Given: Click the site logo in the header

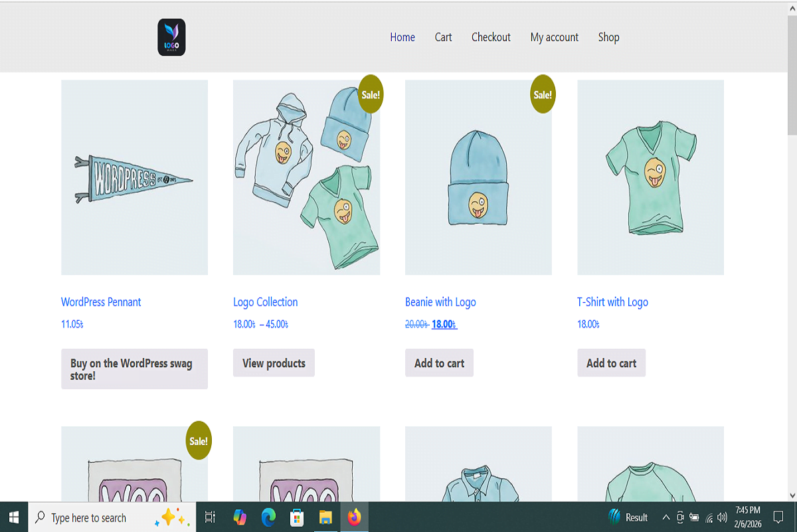Looking at the screenshot, I should coord(171,37).
